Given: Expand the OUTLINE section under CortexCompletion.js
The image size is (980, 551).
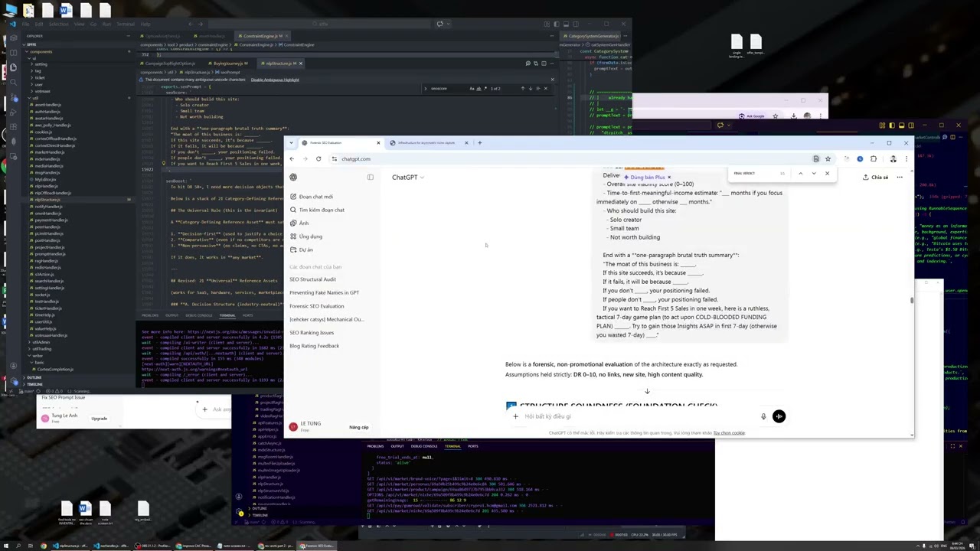Looking at the screenshot, I should 34,378.
